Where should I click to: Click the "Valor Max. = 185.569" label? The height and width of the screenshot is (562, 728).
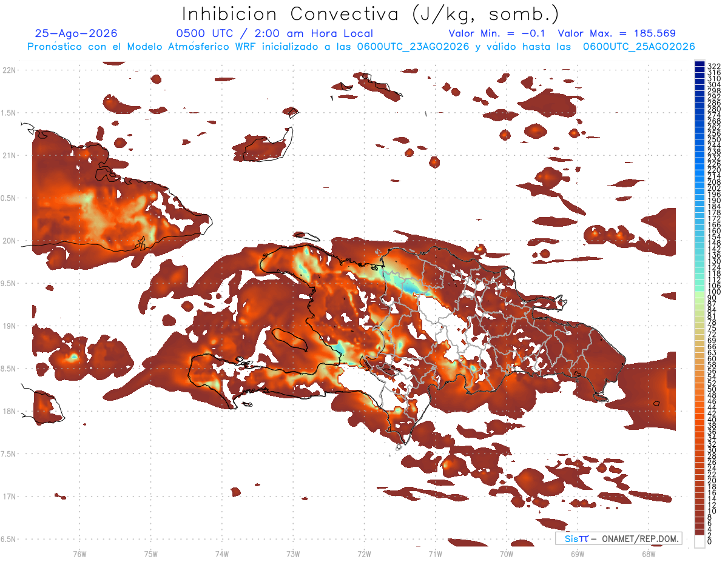pos(616,34)
